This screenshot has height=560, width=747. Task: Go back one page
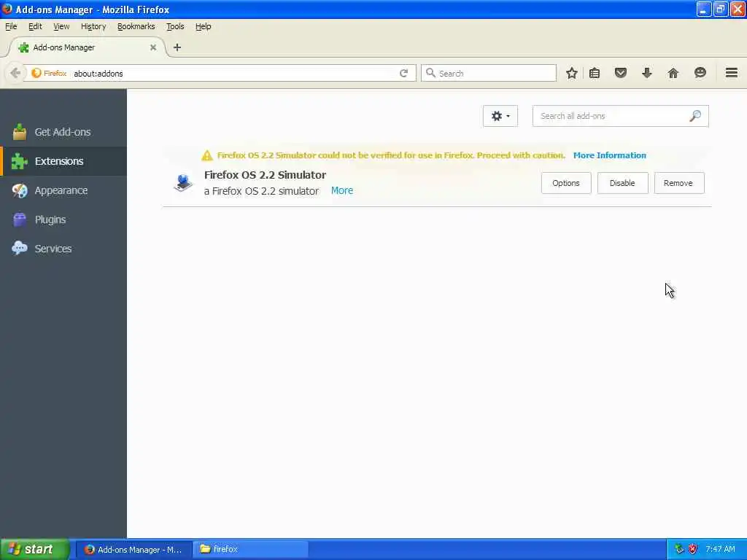(x=15, y=73)
